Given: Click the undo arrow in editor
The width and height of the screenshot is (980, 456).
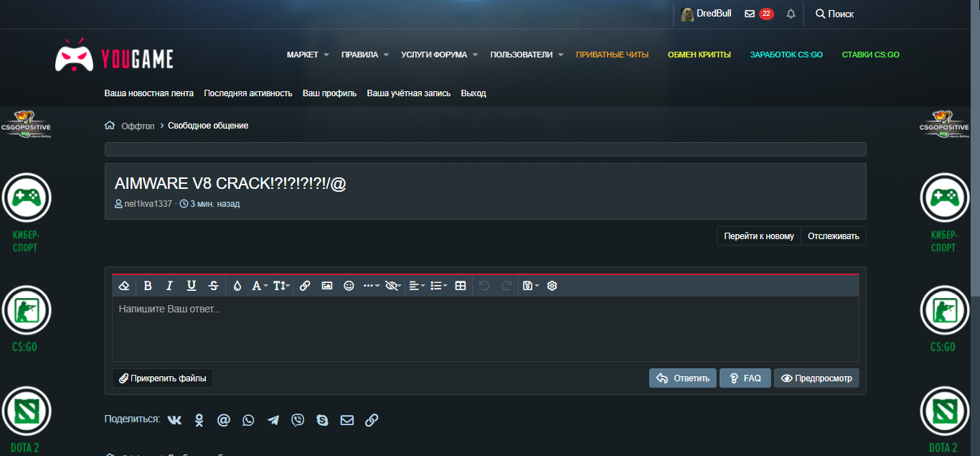Looking at the screenshot, I should 484,286.
